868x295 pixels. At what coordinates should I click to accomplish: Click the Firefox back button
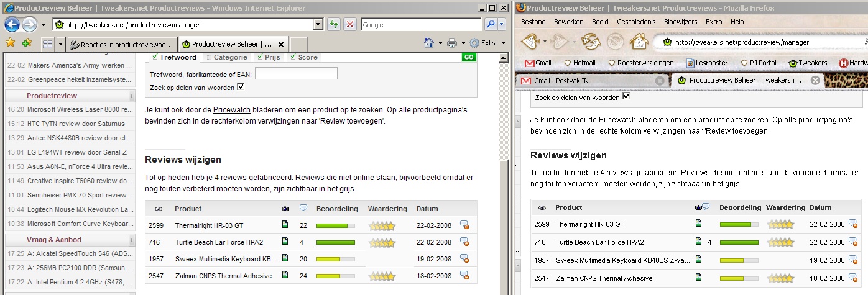click(x=531, y=42)
